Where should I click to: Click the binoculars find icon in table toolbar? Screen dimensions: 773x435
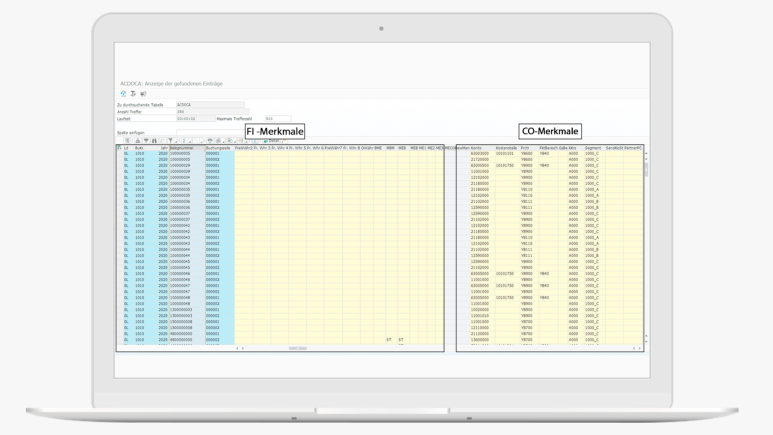pyautogui.click(x=153, y=141)
